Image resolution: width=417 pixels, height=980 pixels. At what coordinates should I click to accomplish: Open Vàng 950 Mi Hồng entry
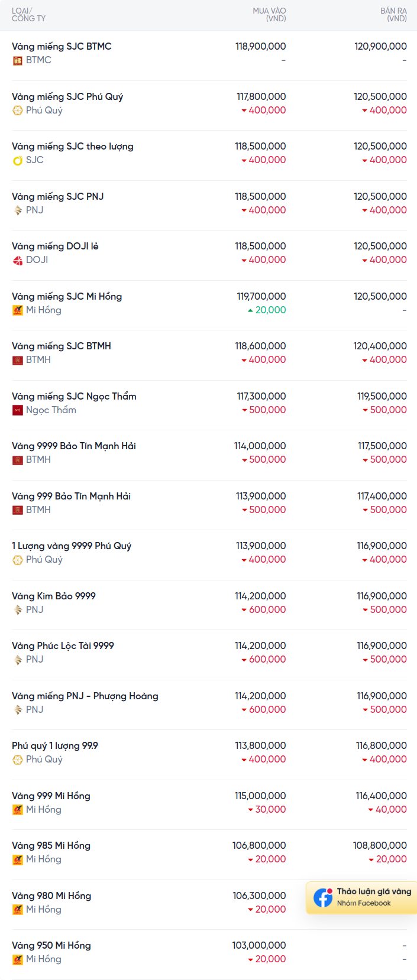(208, 954)
